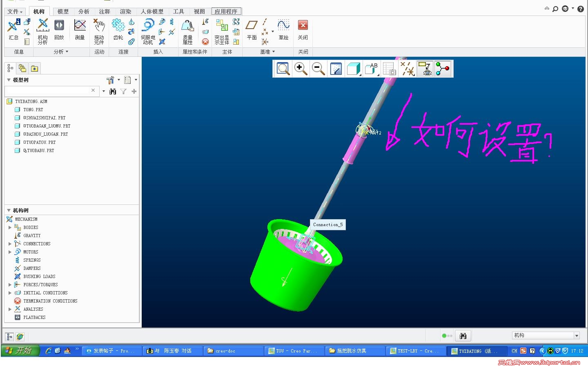
Task: Select TONG.PRT in model tree
Action: coord(33,110)
